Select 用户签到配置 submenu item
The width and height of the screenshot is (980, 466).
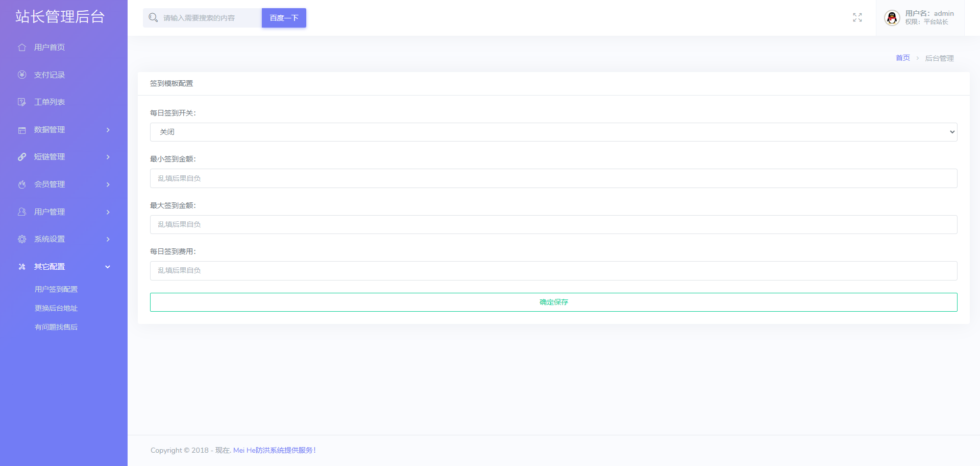[x=56, y=289]
